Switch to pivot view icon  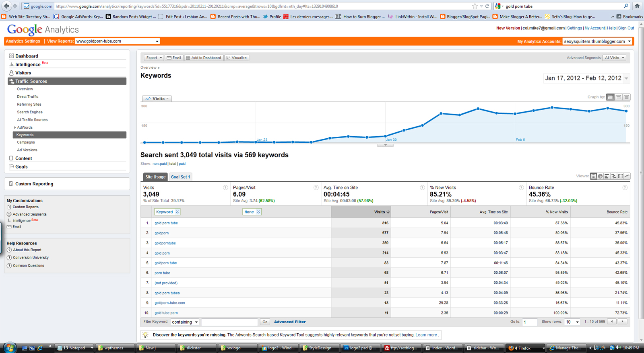[x=620, y=176]
